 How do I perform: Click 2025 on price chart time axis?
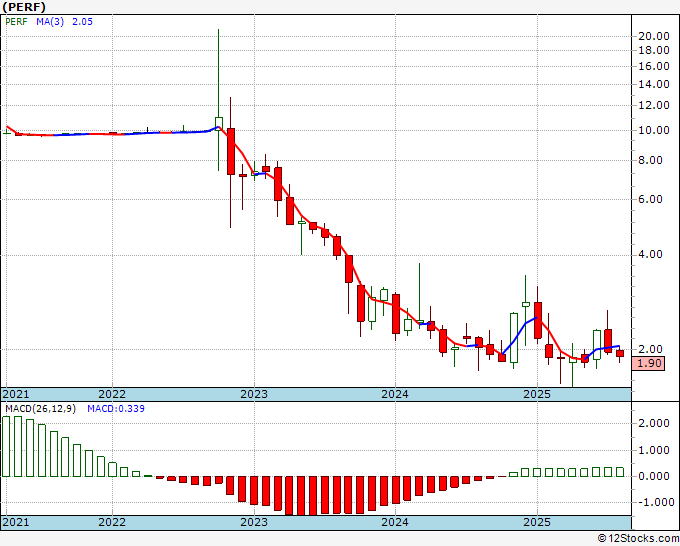tap(537, 394)
